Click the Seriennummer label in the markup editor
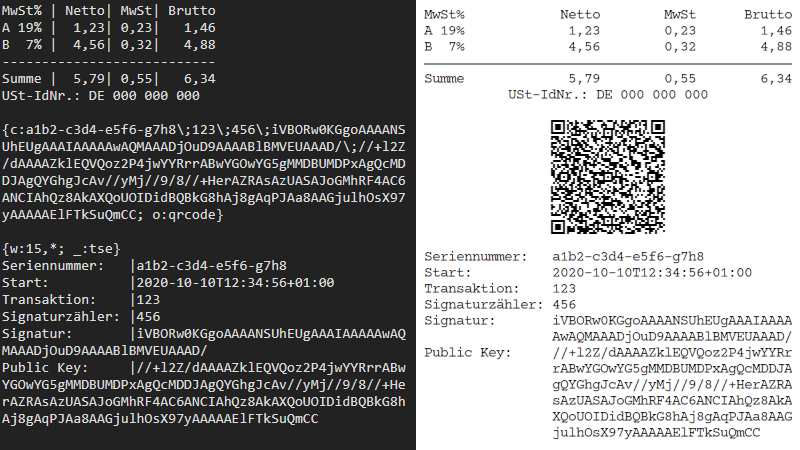800x450 pixels. [53, 266]
